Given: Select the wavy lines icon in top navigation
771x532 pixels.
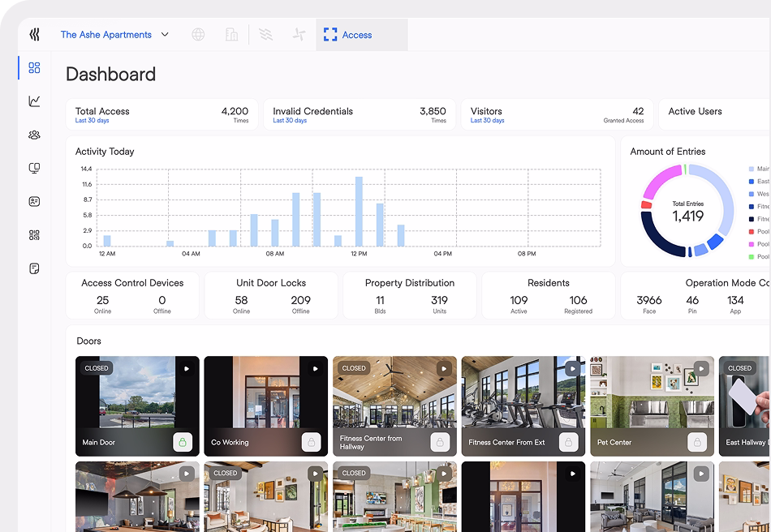Looking at the screenshot, I should coord(265,34).
